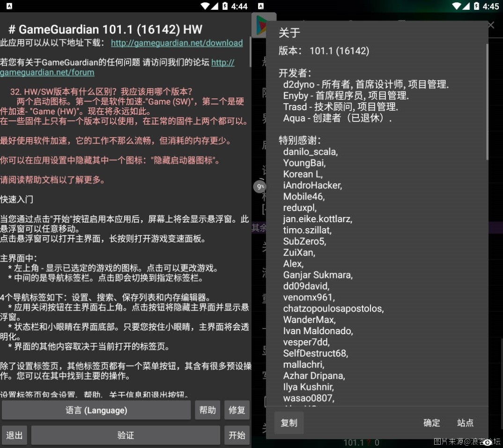Click the battery icon in right status bar
This screenshot has height=448, width=503.
coord(477,6)
